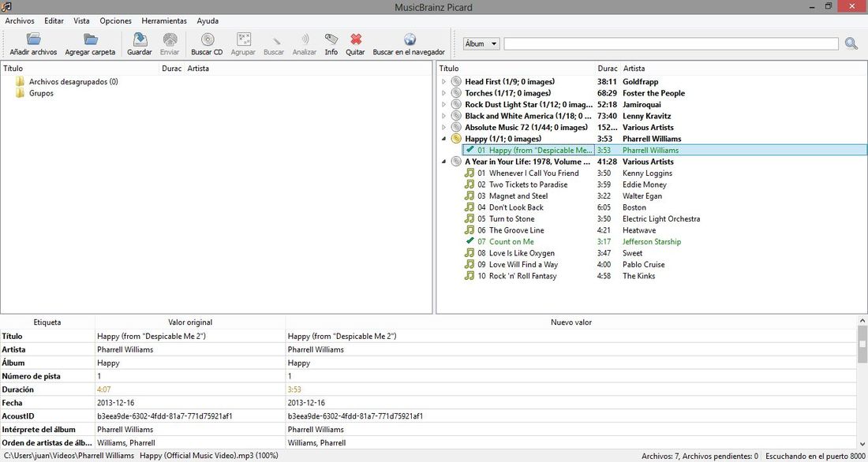Expand the Rock Dust Light Star album
Viewport: 868px width, 462px height.
pyautogui.click(x=443, y=105)
